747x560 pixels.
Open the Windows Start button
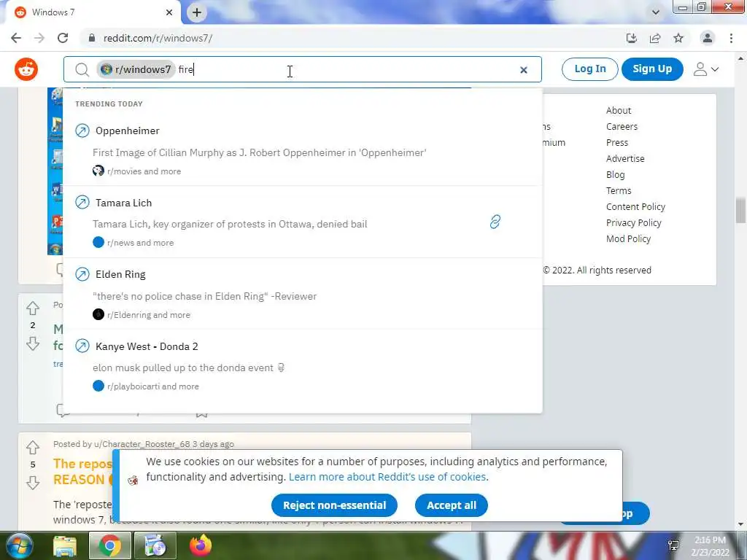[19, 545]
